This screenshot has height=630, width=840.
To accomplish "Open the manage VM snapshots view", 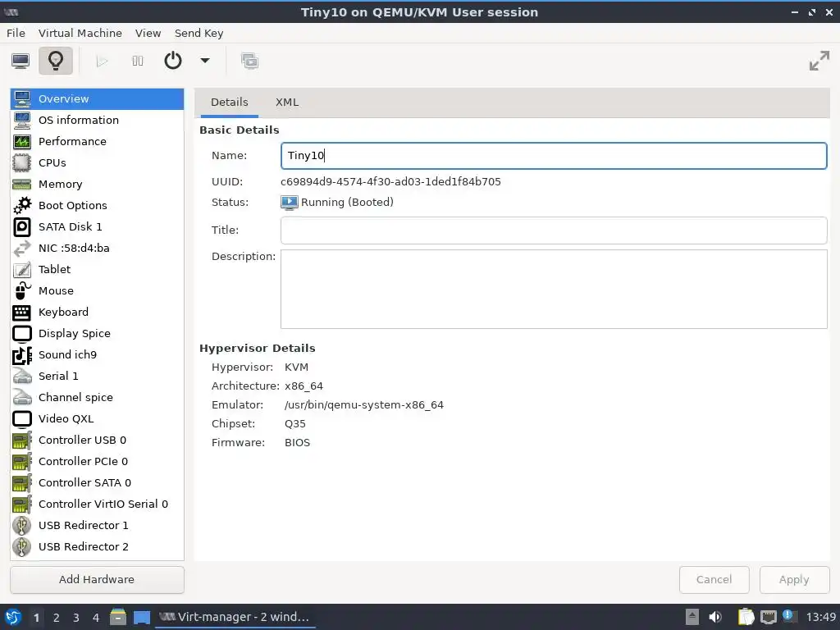I will tap(249, 61).
